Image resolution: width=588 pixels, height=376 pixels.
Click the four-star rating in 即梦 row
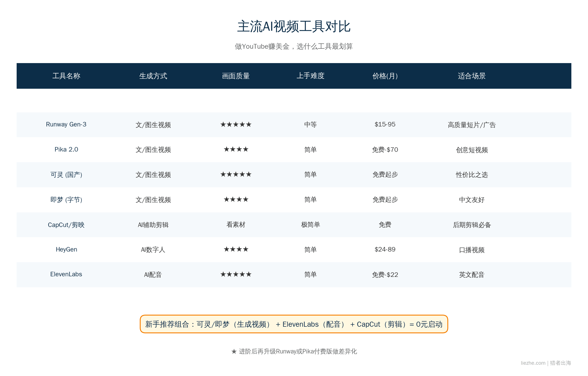tap(236, 199)
